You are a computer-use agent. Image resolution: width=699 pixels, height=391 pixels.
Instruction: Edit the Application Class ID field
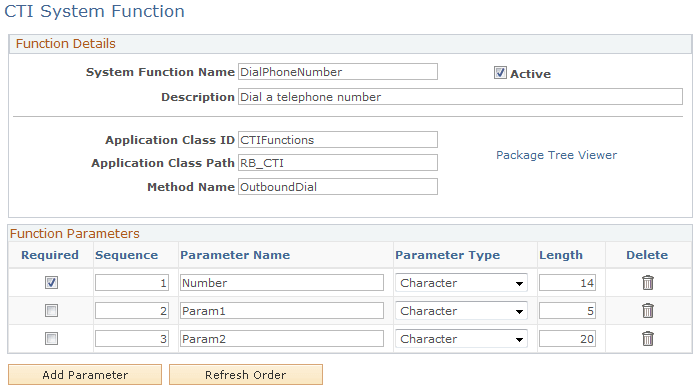338,140
